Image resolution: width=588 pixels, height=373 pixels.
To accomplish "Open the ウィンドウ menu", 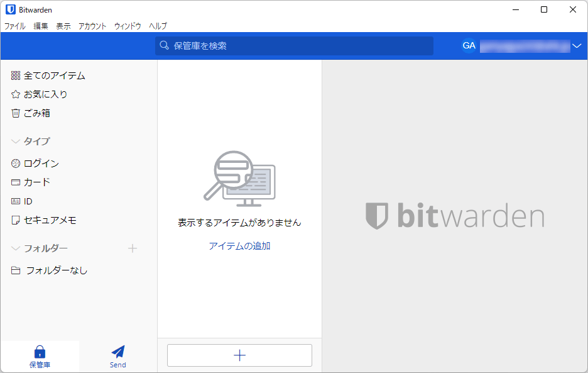I will point(128,26).
